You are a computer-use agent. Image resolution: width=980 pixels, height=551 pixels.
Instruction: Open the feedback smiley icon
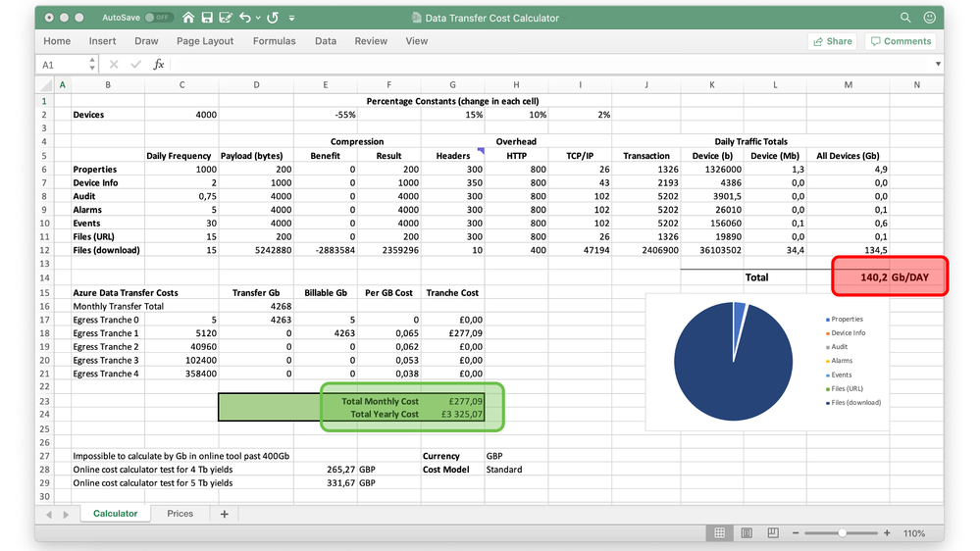(929, 18)
